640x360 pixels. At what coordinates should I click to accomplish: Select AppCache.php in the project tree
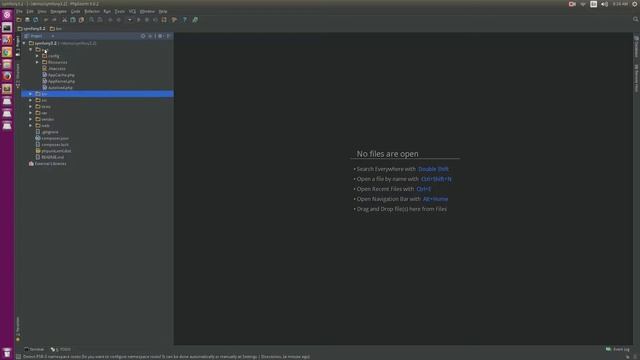[61, 75]
